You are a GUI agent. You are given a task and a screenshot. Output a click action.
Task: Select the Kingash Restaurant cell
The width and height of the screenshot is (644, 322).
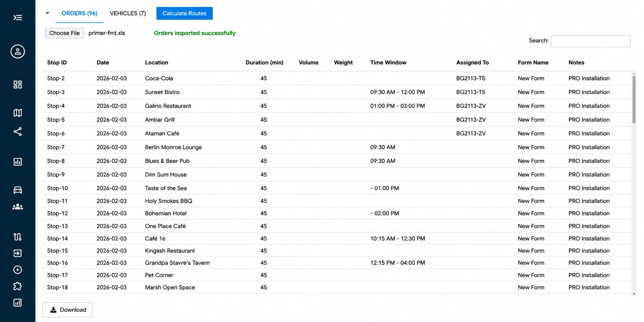[170, 251]
